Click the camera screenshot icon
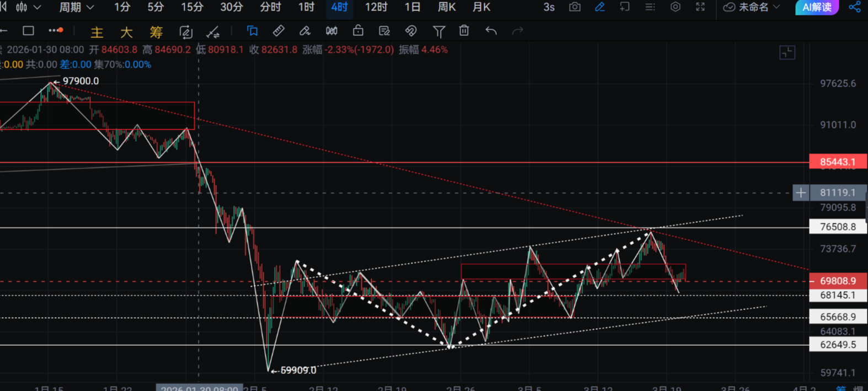 575,7
